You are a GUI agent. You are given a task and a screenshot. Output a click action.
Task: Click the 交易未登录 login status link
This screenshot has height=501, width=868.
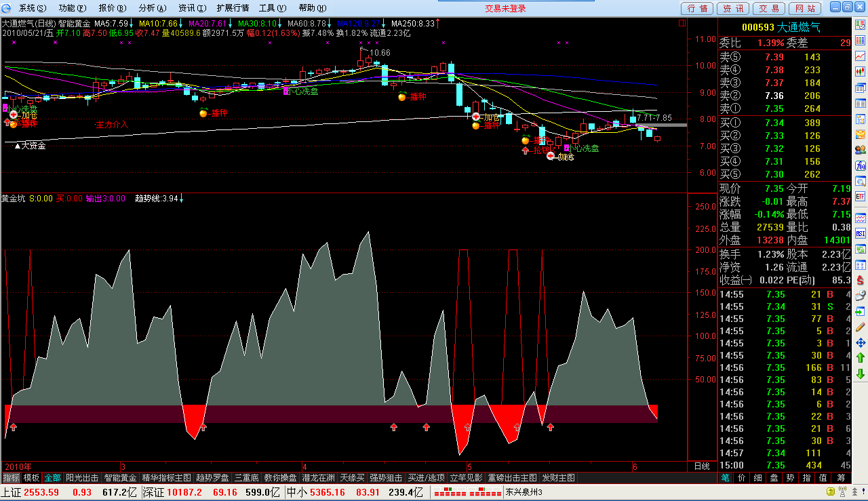click(505, 8)
